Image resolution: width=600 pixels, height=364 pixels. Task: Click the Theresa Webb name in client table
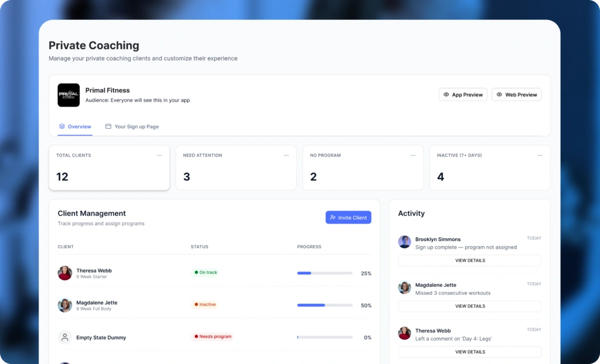click(x=94, y=270)
